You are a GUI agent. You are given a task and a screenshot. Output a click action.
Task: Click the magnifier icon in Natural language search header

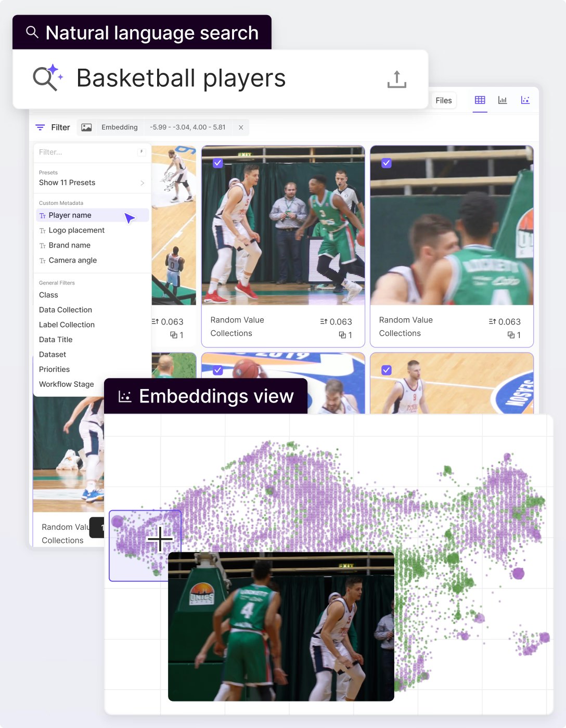click(x=32, y=32)
